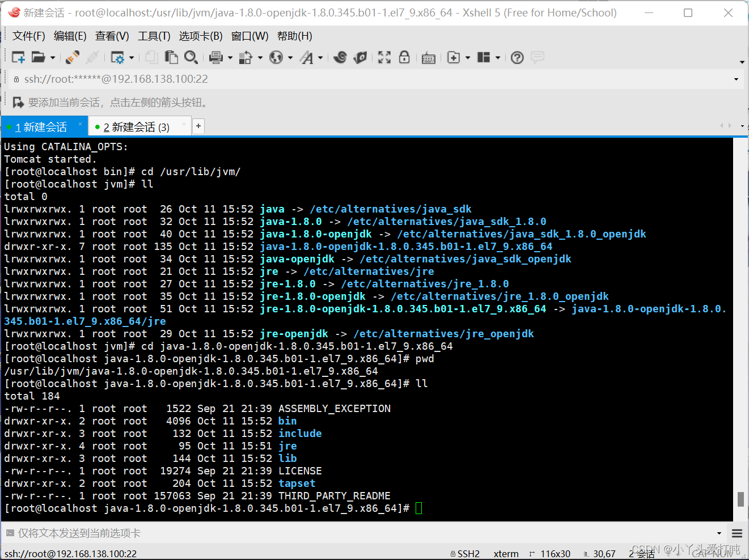This screenshot has height=560, width=749.
Task: Click the add current session arrow icon
Action: tap(18, 103)
